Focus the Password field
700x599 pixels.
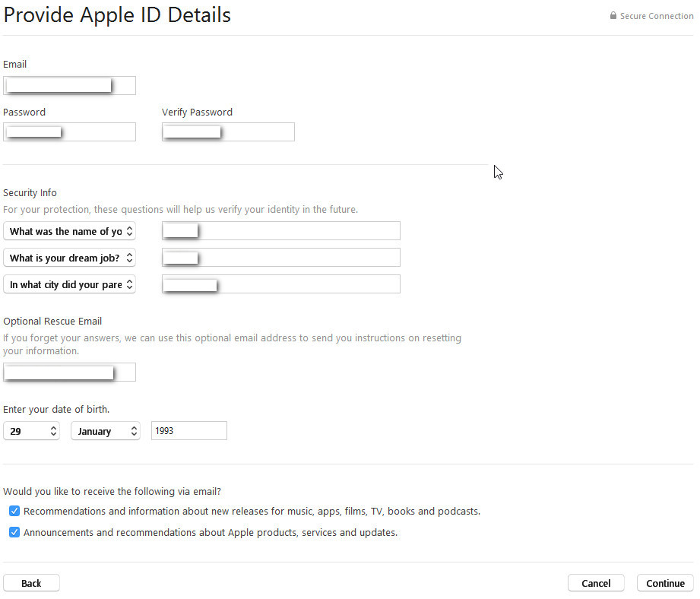click(69, 132)
